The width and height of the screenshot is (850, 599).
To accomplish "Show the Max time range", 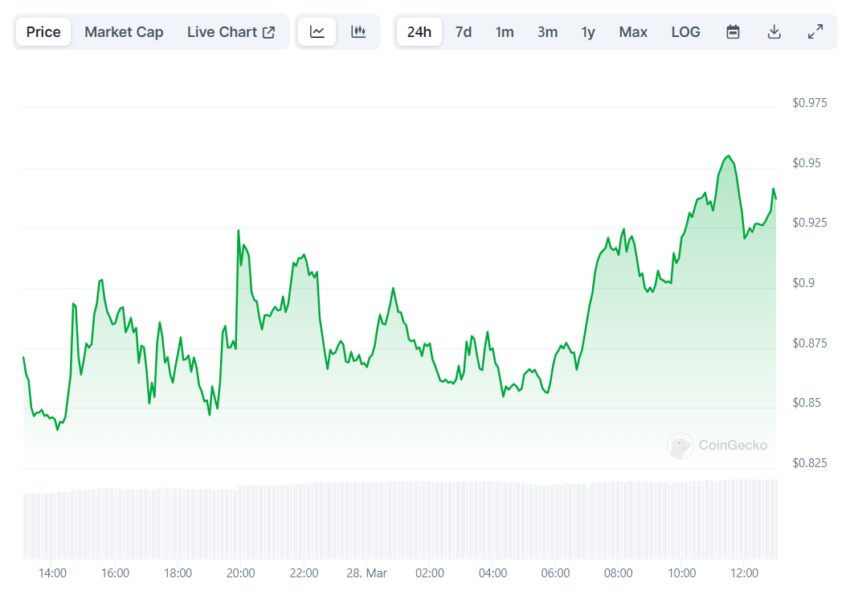I will click(x=633, y=32).
